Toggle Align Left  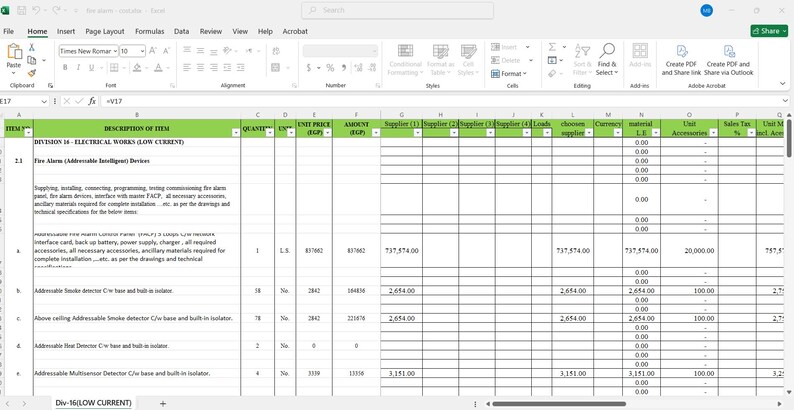(187, 67)
